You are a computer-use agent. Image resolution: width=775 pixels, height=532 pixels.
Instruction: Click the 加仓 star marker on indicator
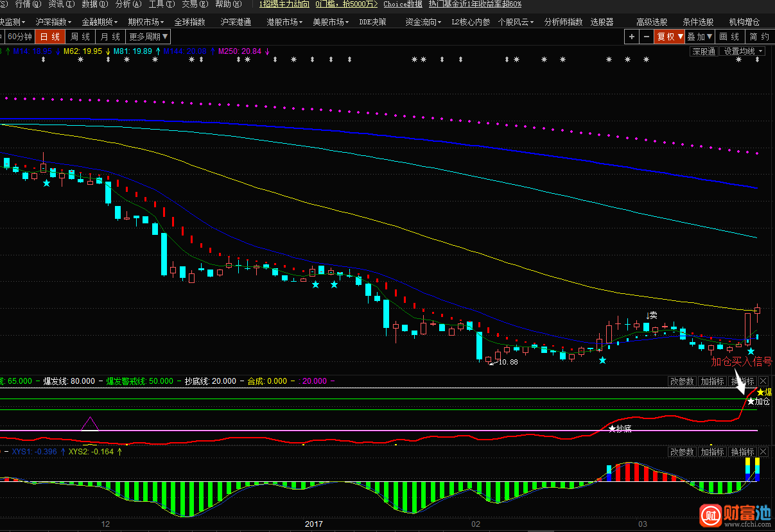(x=751, y=401)
